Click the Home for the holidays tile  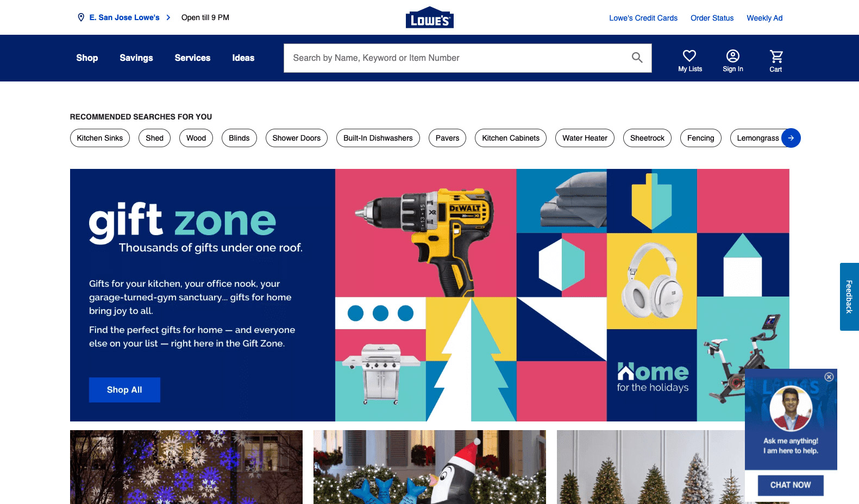(x=652, y=376)
